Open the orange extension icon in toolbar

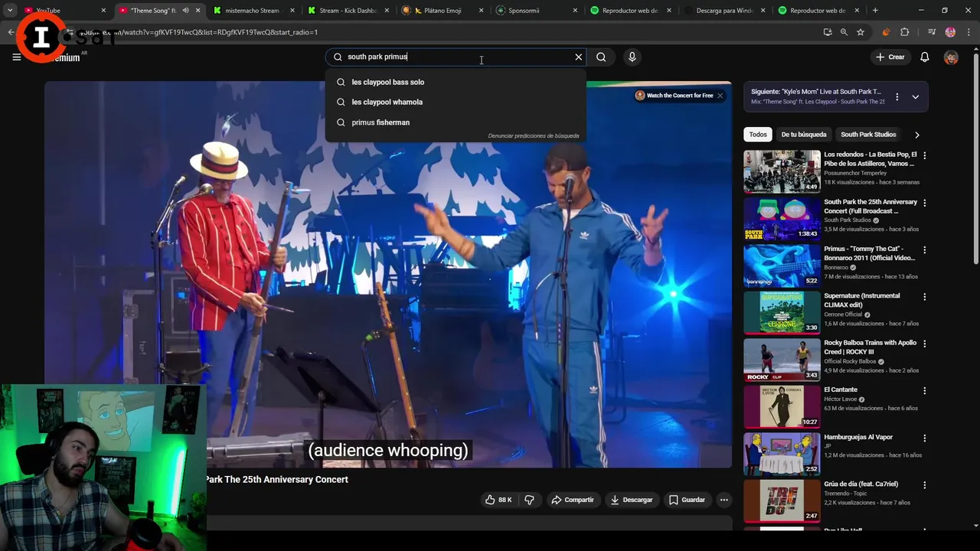click(886, 32)
